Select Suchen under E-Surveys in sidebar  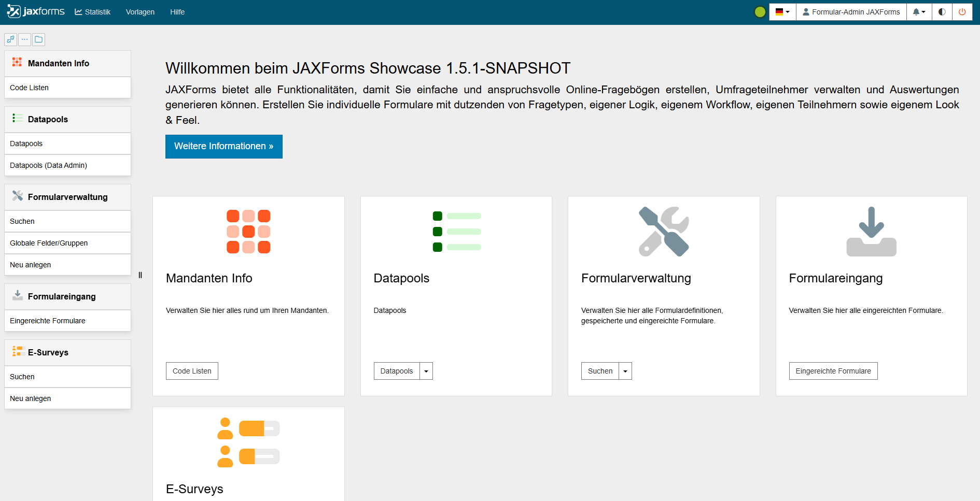point(67,377)
